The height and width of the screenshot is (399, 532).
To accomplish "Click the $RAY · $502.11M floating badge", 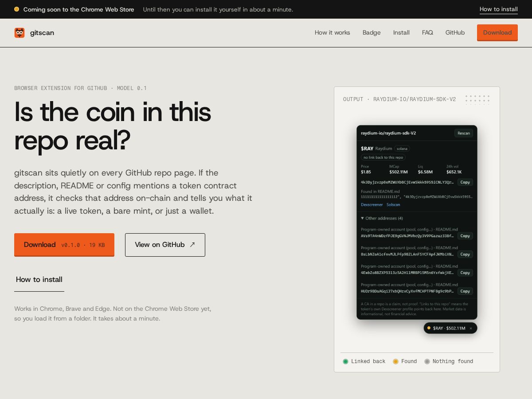I will coord(450,328).
